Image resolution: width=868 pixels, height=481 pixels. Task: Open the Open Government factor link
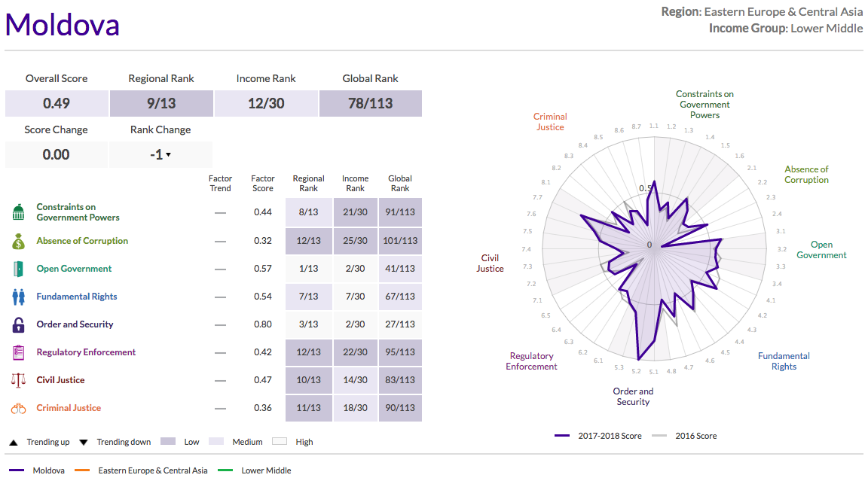(x=74, y=269)
